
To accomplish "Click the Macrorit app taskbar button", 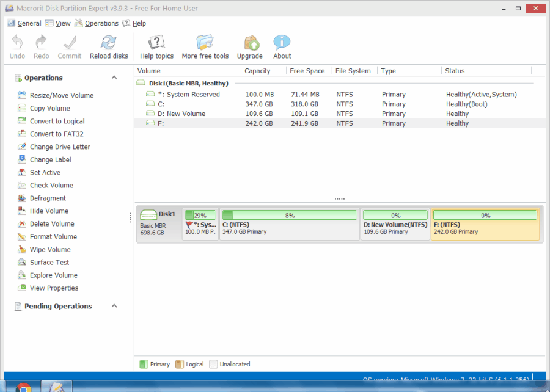I will click(56, 387).
